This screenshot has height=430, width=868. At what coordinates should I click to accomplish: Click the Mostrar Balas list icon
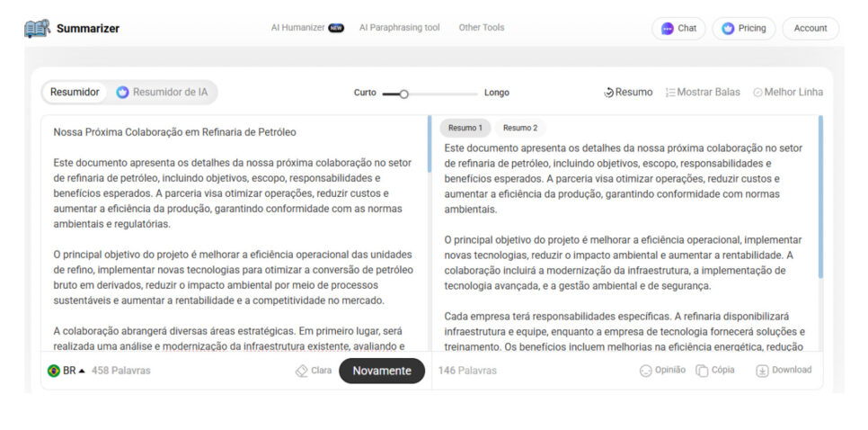click(670, 93)
